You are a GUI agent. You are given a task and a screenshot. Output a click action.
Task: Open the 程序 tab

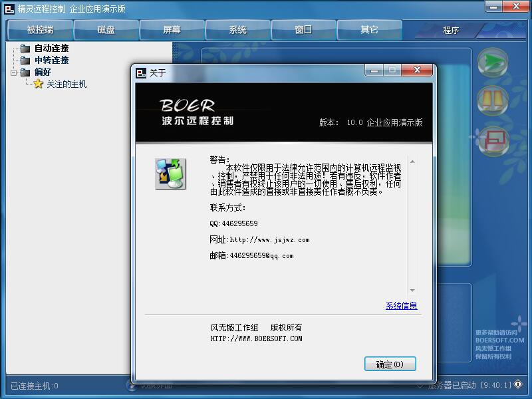[x=451, y=31]
